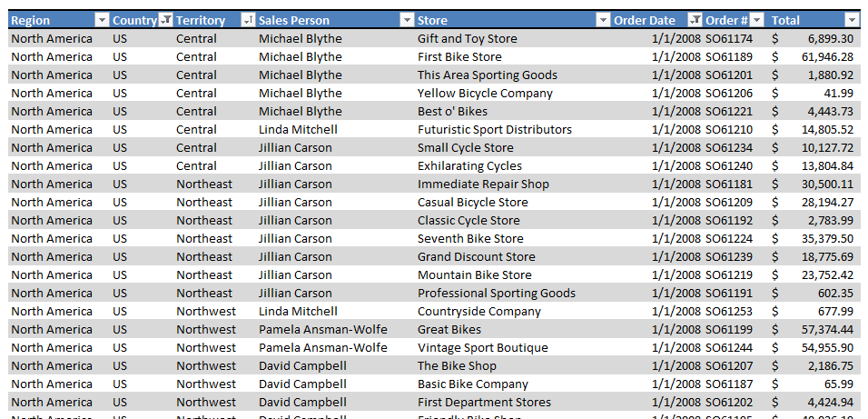868x419 pixels.
Task: Click the Store header label
Action: (x=432, y=21)
